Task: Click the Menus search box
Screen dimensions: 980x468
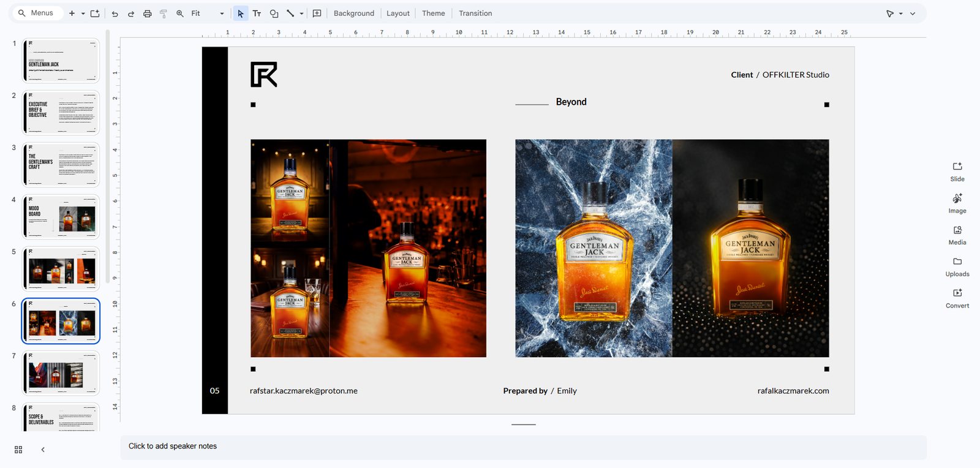Action: click(37, 13)
